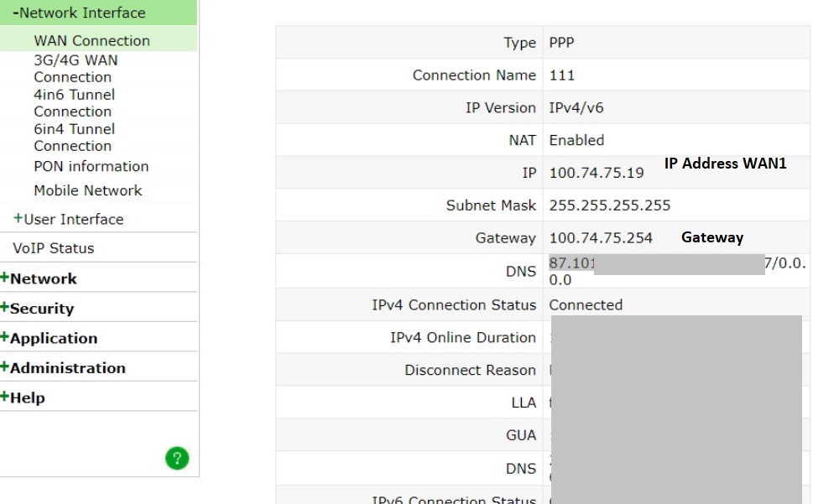
Task: Select WAN Connection in the sidebar
Action: (x=91, y=40)
